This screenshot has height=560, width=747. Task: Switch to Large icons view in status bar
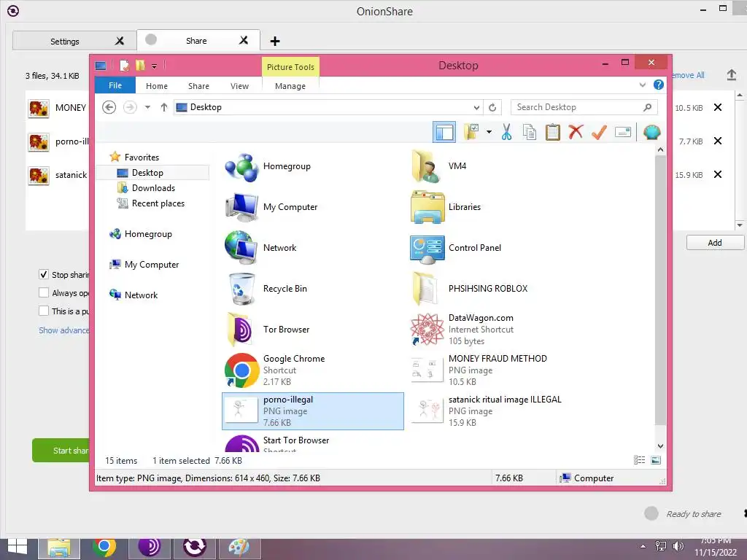click(656, 459)
